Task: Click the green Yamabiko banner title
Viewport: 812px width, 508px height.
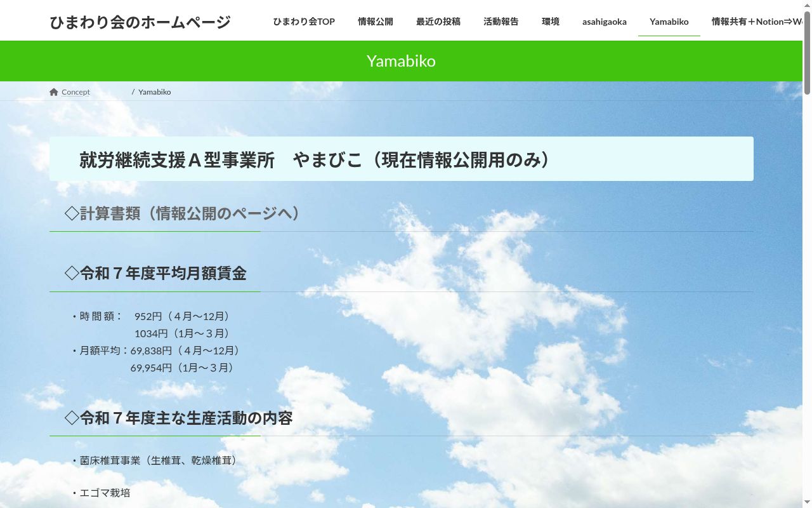Action: coord(401,61)
